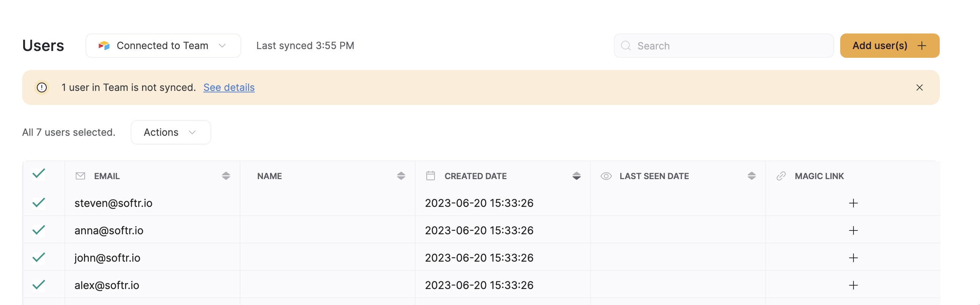Generate magic link for steven@softr.io
The width and height of the screenshot is (980, 305).
click(x=853, y=203)
